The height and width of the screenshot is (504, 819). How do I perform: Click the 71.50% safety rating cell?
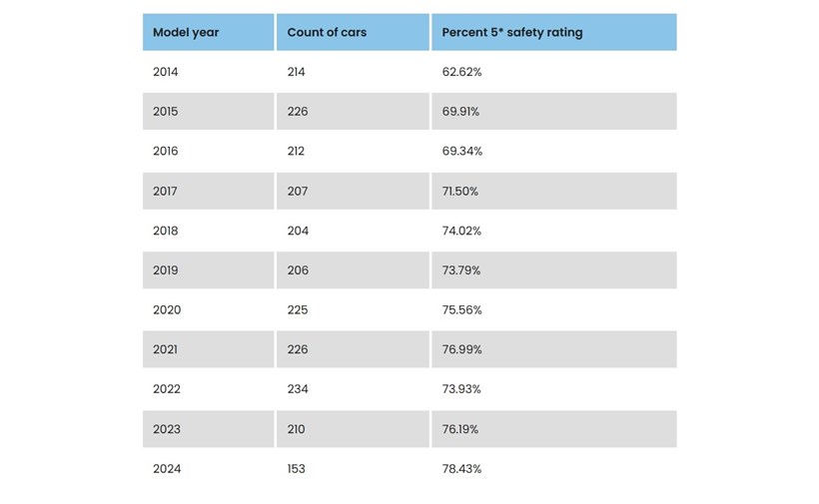[x=460, y=191]
